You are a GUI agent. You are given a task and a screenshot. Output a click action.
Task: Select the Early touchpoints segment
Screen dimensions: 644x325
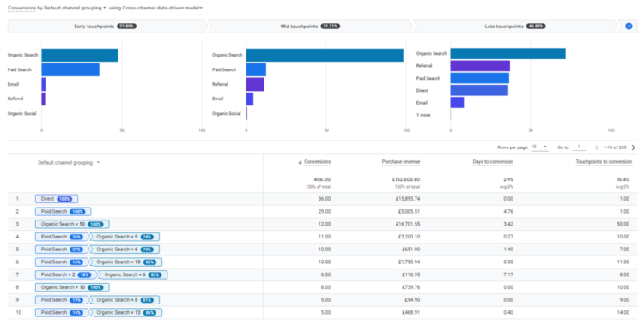point(107,27)
